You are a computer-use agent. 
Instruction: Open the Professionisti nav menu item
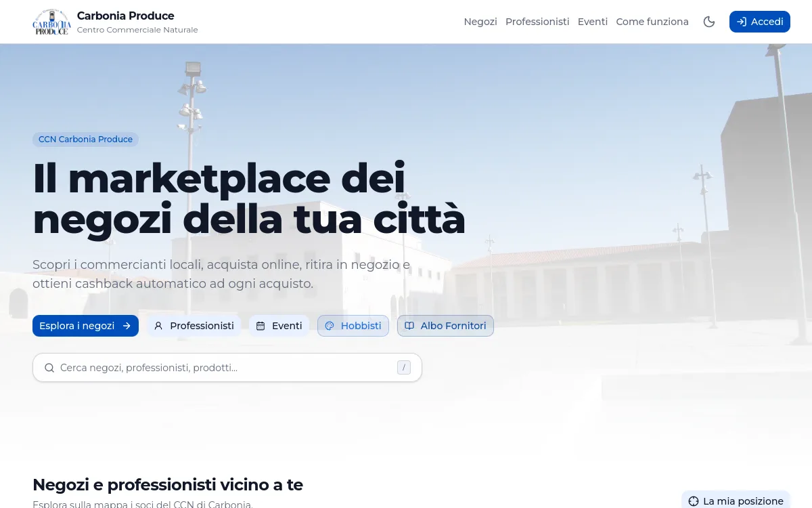[x=537, y=22]
